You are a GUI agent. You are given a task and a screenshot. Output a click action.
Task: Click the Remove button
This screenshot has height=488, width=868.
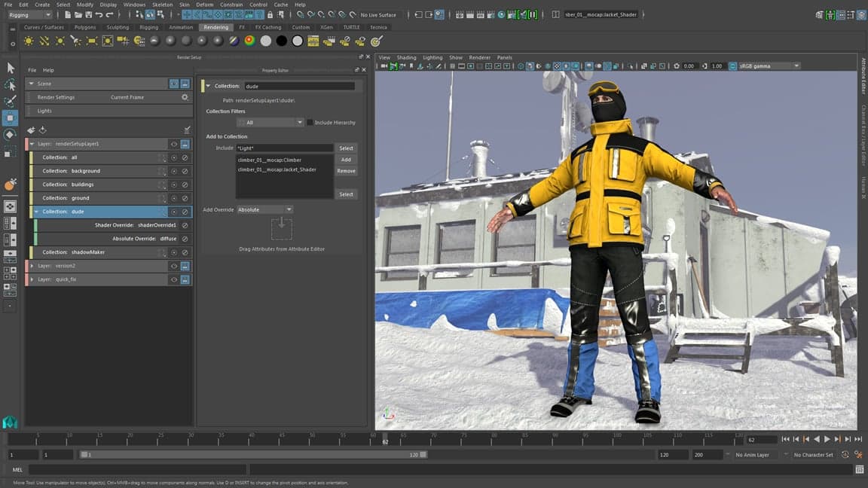(x=346, y=171)
